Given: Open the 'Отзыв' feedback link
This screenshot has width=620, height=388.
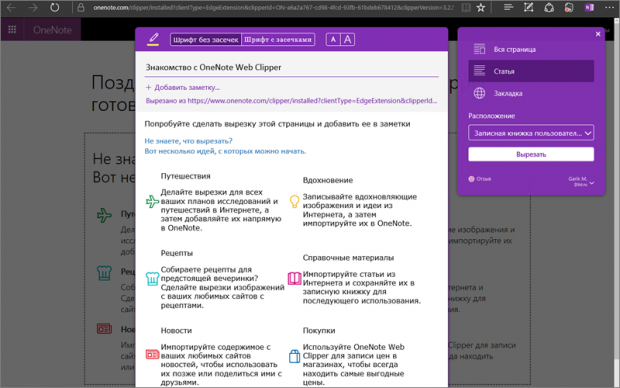Looking at the screenshot, I should tap(480, 179).
